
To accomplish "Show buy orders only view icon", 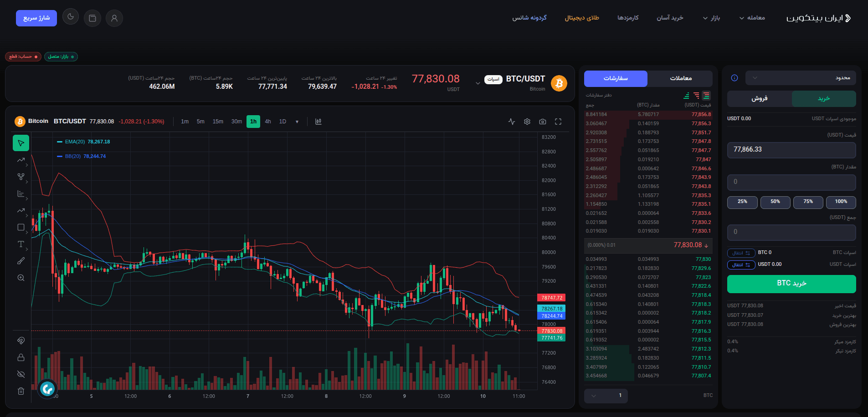I will [686, 96].
